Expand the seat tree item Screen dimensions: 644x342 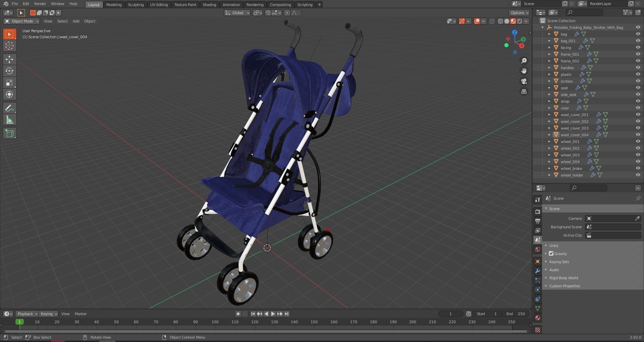[549, 88]
